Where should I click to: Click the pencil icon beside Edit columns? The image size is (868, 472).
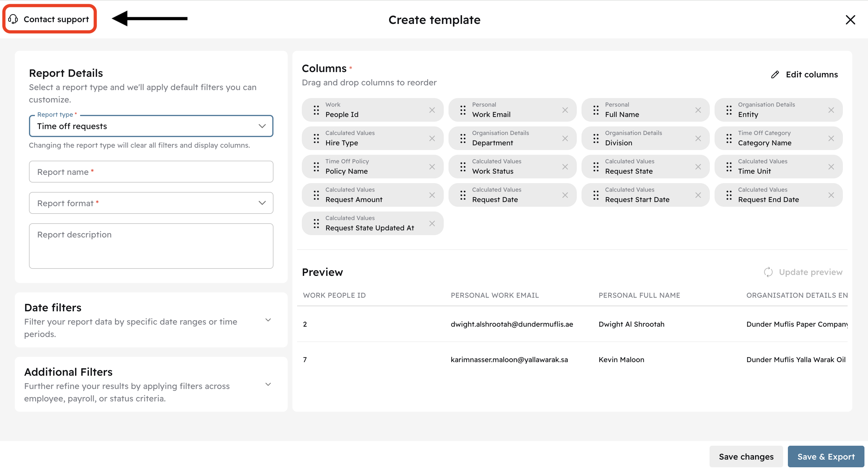[x=775, y=74]
